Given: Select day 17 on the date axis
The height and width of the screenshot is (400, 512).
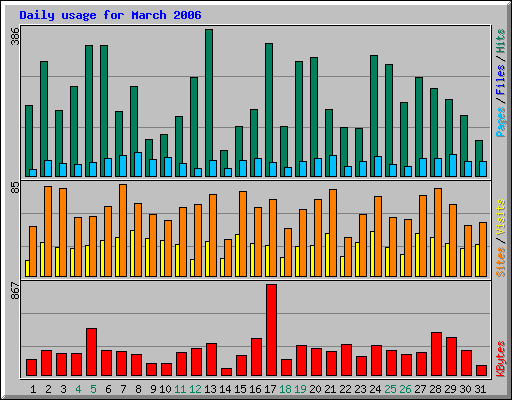Looking at the screenshot, I should tap(270, 389).
